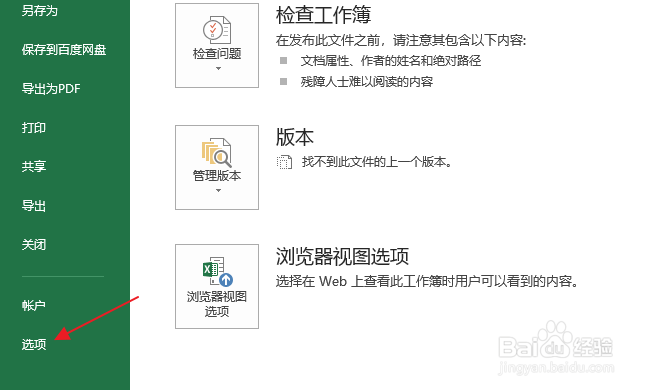Expand the 管理版本 dropdown arrow
Screen dimensions: 650x390
click(x=218, y=190)
